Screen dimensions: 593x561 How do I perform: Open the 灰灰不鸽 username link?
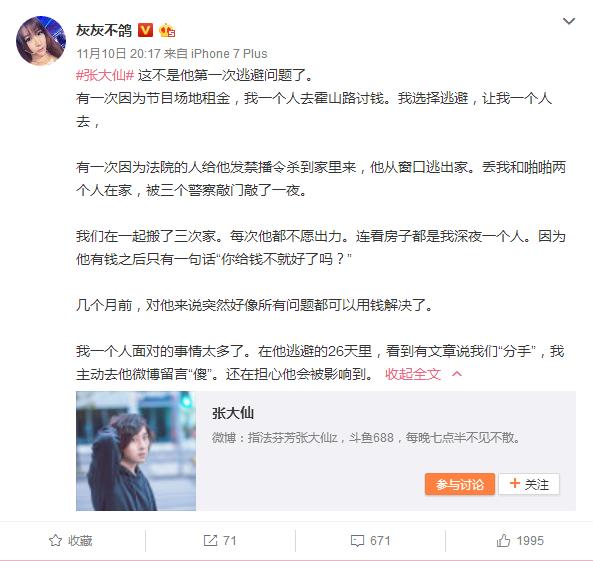(104, 30)
